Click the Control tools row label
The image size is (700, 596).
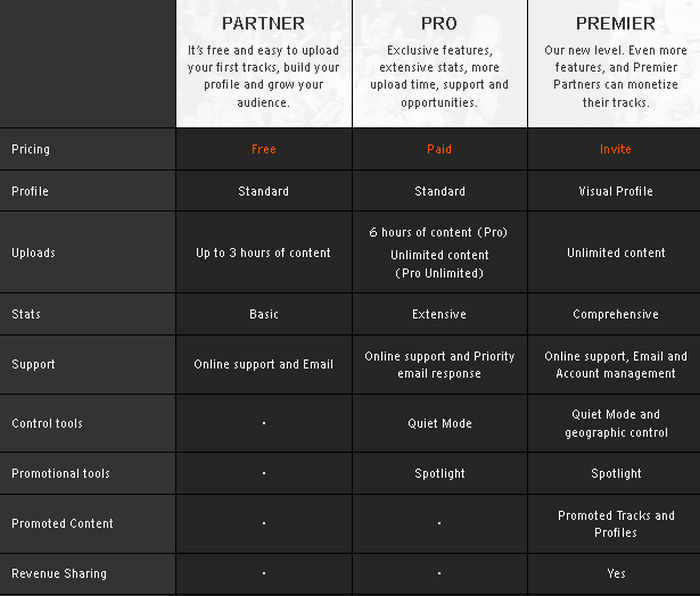47,423
